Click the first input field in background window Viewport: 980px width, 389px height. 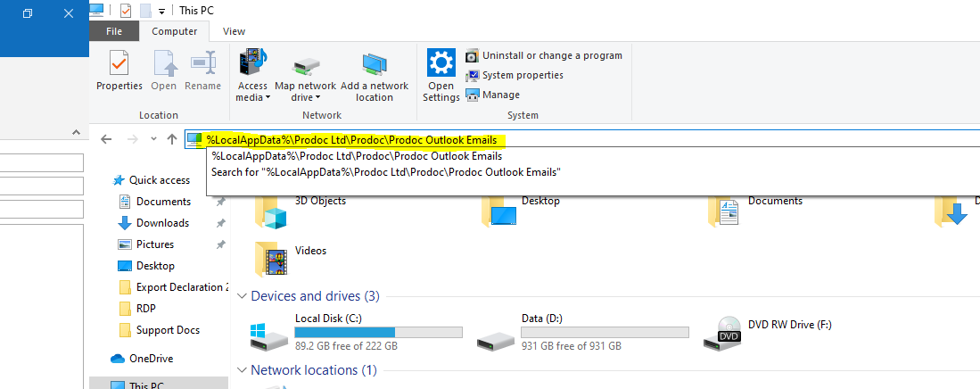click(x=41, y=162)
